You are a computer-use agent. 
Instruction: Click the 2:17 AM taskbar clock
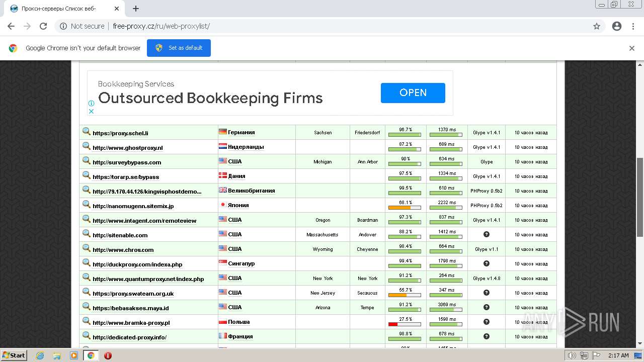(618, 355)
